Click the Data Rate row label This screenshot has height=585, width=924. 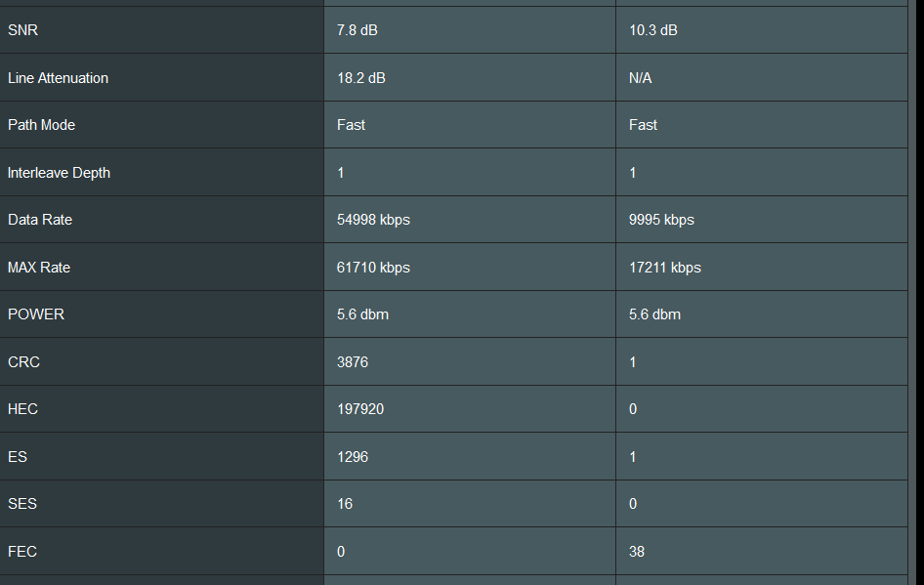point(40,220)
